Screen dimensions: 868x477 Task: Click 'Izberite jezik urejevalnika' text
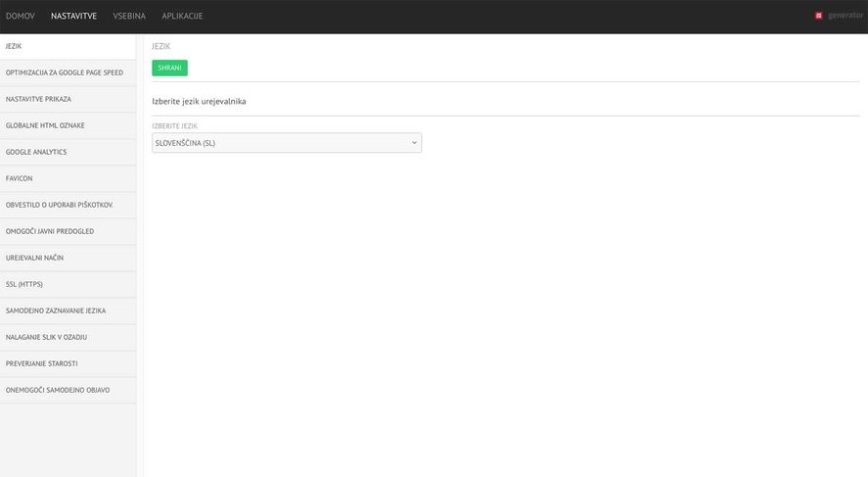(x=199, y=102)
